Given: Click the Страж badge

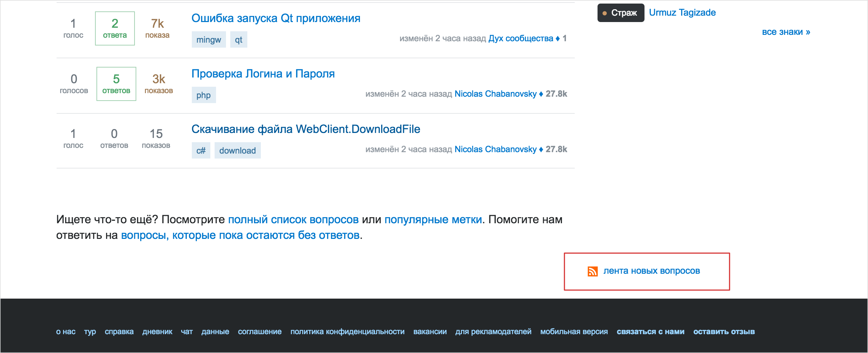Looking at the screenshot, I should [x=621, y=13].
